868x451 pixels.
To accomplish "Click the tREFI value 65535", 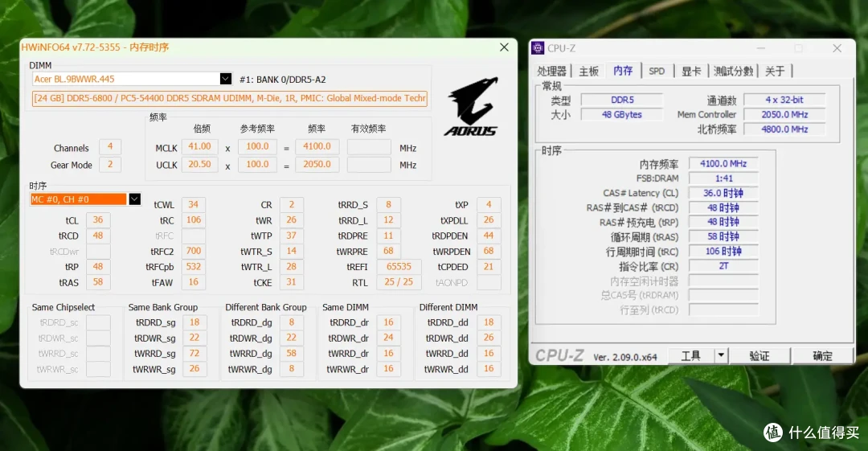I will pyautogui.click(x=399, y=267).
